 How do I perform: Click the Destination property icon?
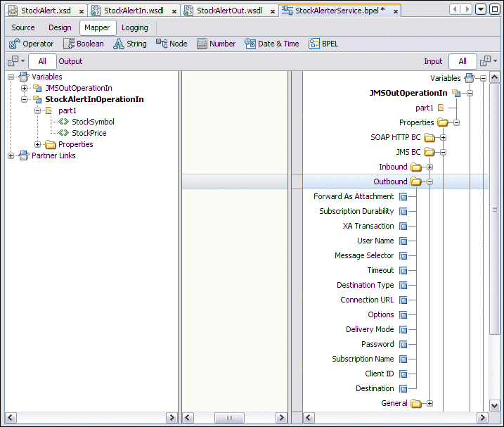(x=403, y=389)
